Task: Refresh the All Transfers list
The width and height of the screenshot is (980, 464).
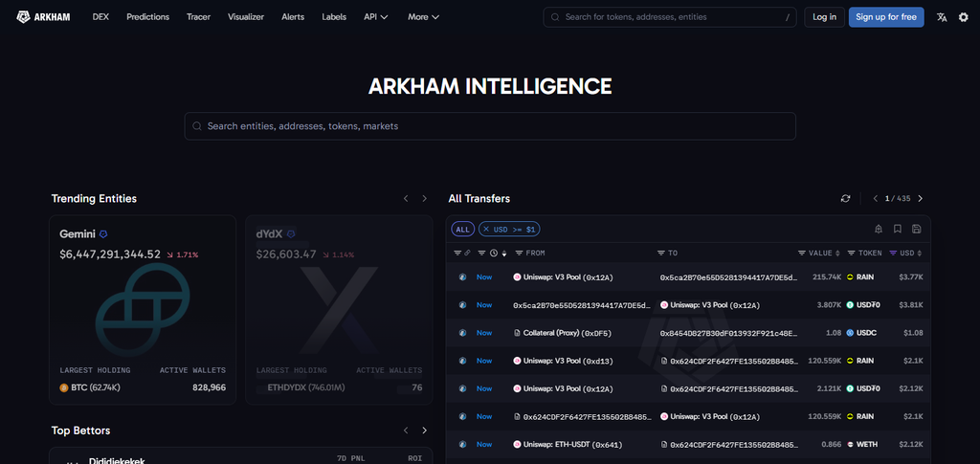Action: click(x=846, y=199)
